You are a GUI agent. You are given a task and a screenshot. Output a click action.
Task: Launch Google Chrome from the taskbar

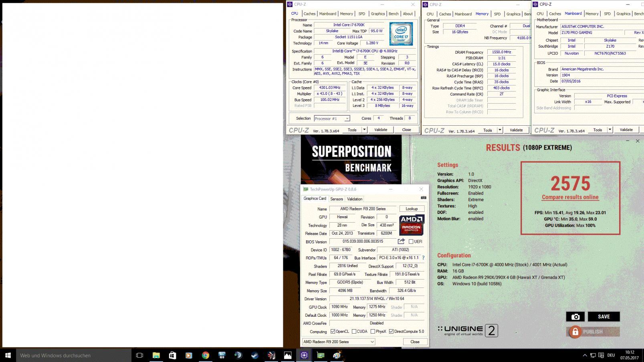[205, 355]
